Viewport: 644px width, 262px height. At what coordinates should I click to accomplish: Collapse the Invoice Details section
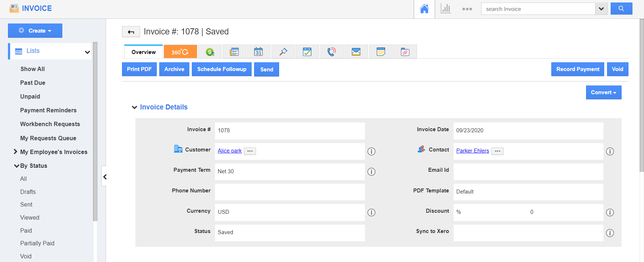point(135,107)
